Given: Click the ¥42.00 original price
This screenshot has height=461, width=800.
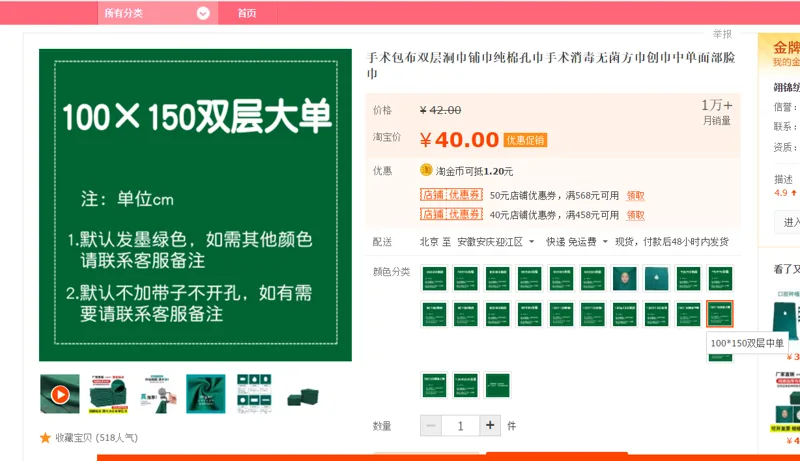Looking at the screenshot, I should (440, 110).
